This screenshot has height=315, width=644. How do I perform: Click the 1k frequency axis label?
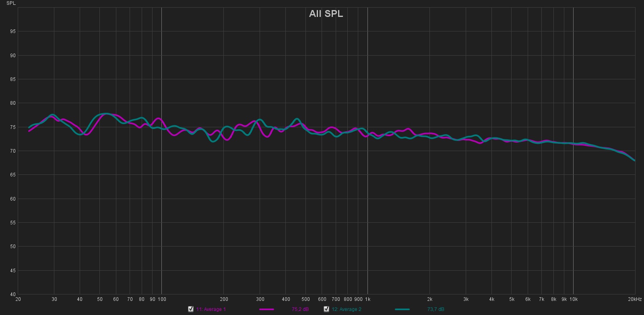click(x=367, y=299)
